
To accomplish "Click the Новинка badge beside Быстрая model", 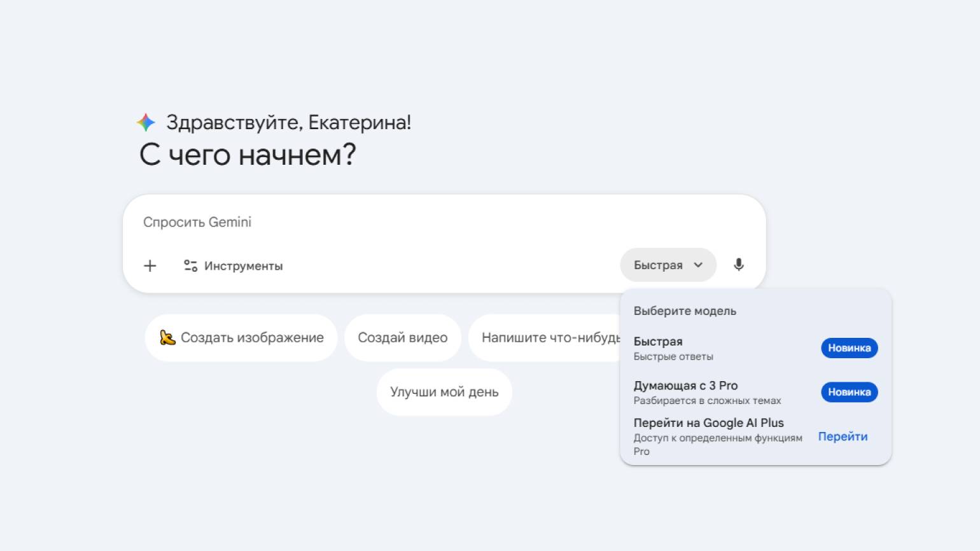I will pos(849,348).
